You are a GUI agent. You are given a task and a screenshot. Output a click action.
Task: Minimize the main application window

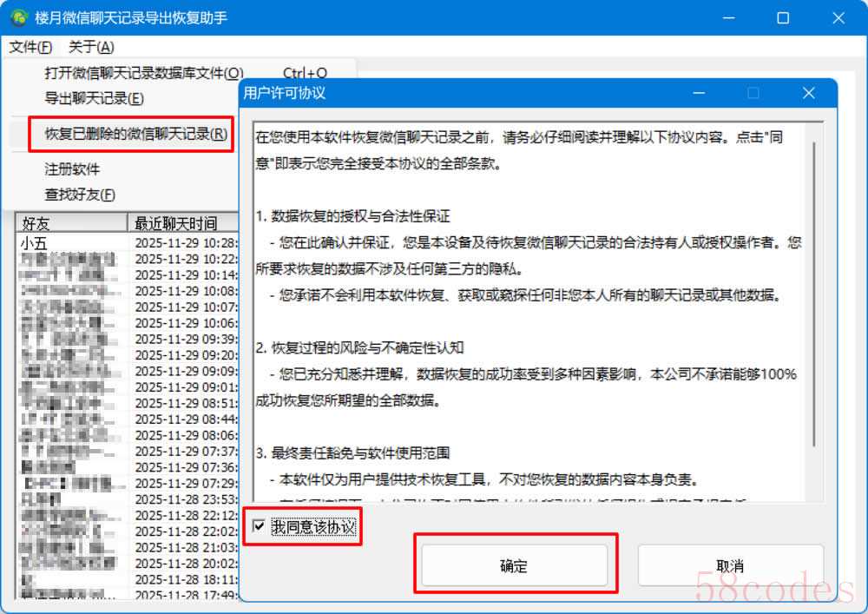733,17
